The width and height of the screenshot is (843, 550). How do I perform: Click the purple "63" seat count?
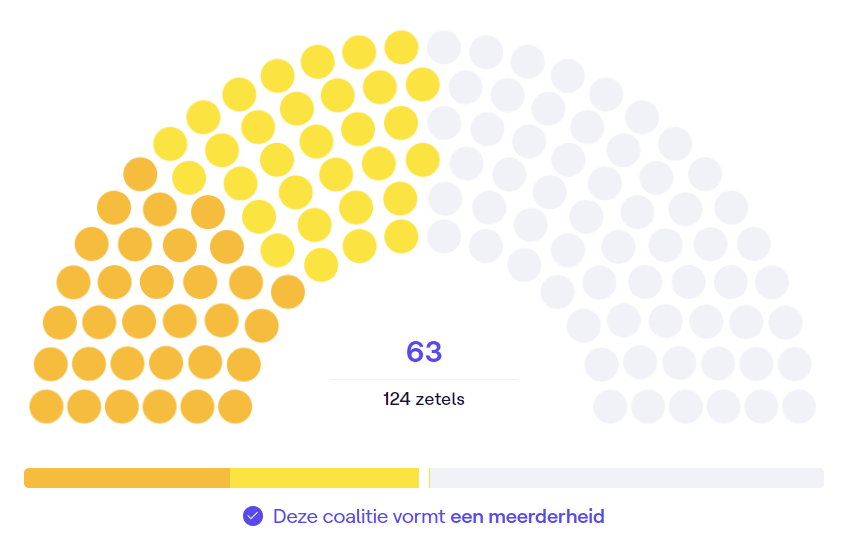coord(424,352)
